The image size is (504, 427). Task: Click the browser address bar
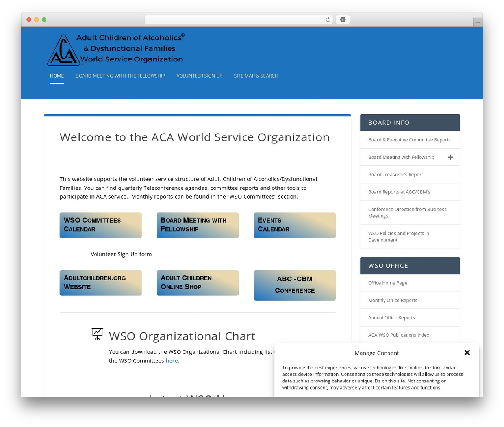click(238, 20)
